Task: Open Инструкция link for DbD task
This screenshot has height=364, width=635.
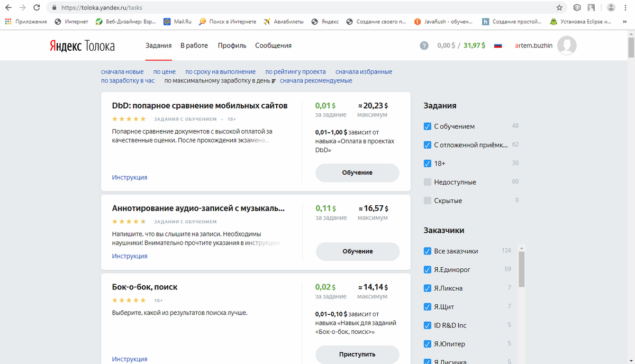Action: [x=130, y=177]
